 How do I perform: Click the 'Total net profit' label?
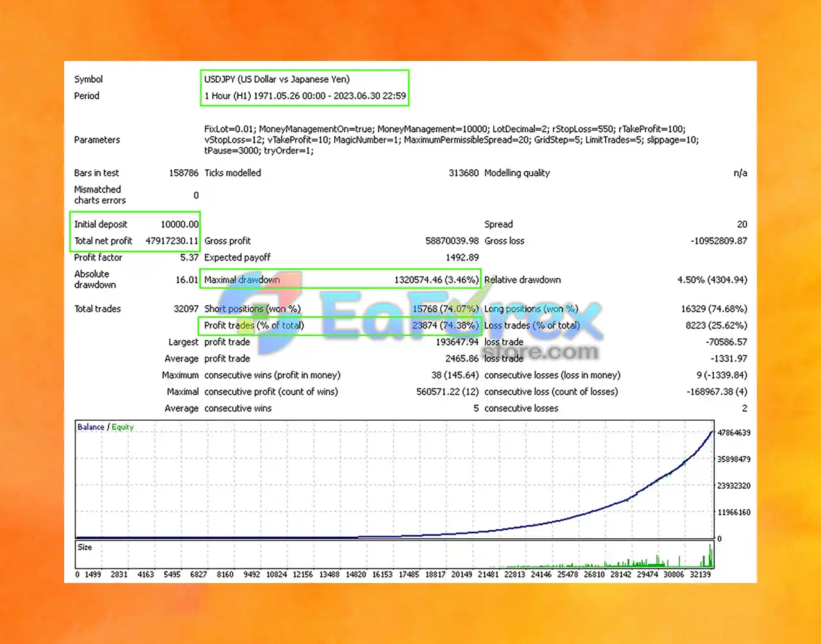click(103, 241)
